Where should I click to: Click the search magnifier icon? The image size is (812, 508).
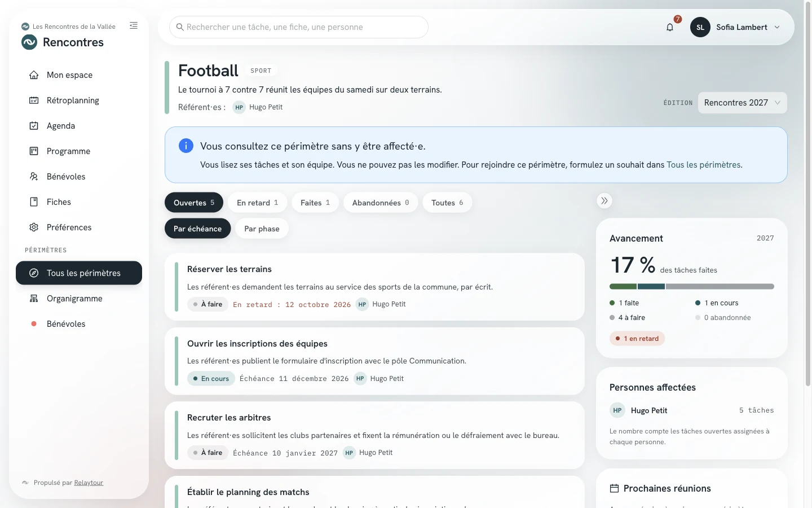180,27
